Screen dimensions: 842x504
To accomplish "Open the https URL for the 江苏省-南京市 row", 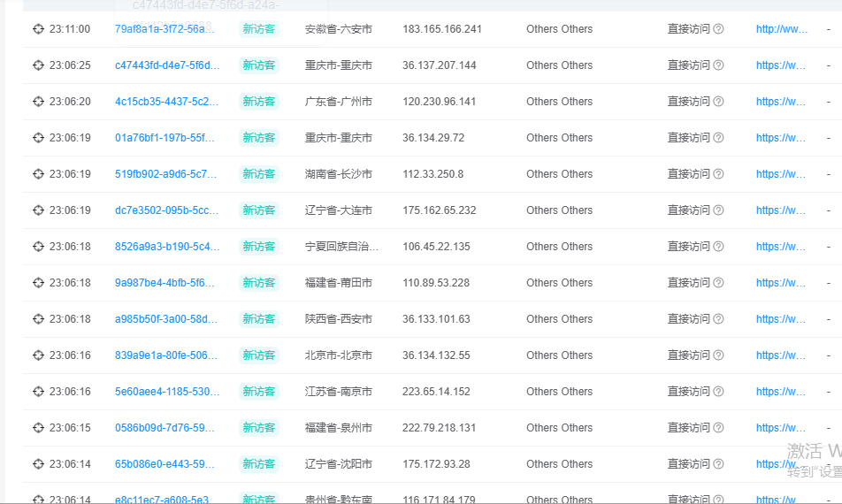I will click(x=780, y=392).
